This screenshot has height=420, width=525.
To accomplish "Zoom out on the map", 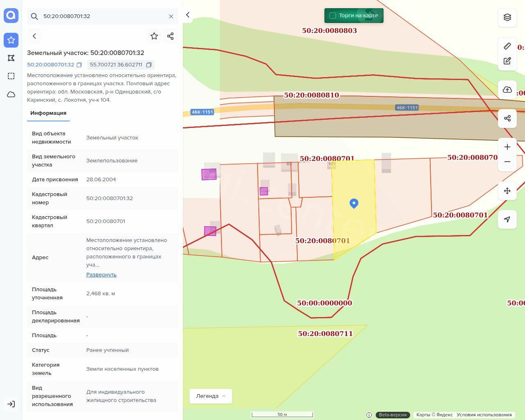I will tap(507, 162).
